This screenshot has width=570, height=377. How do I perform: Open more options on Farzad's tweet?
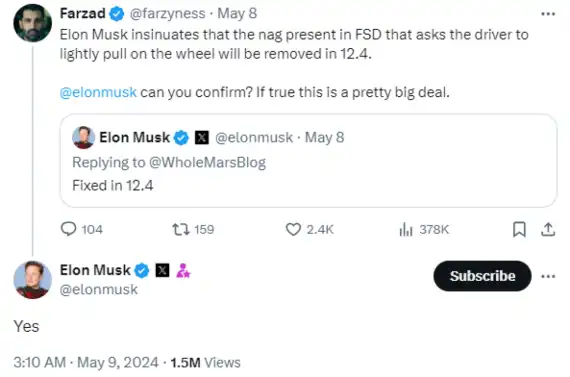click(548, 14)
